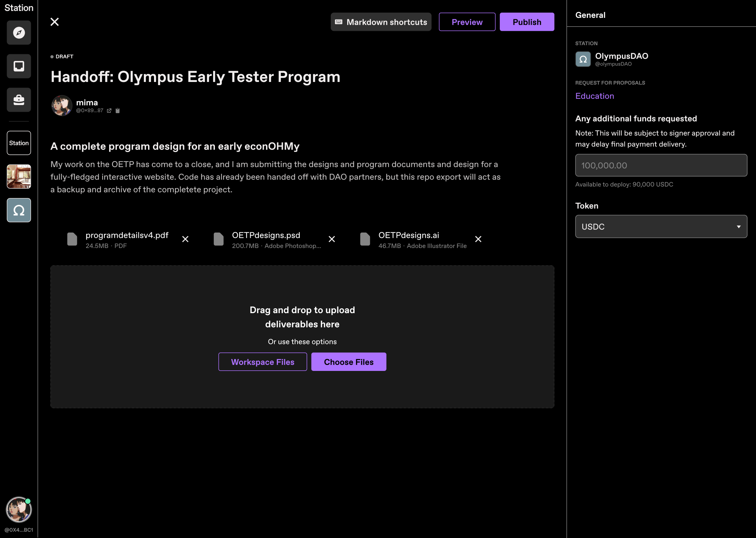Screen dimensions: 756x538
Task: Click the Station logo text at top-left
Action: (x=19, y=8)
